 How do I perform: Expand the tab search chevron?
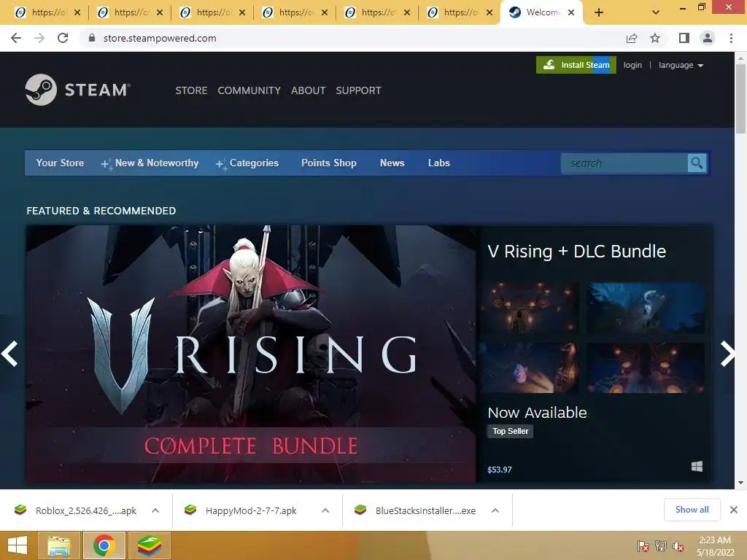(656, 12)
